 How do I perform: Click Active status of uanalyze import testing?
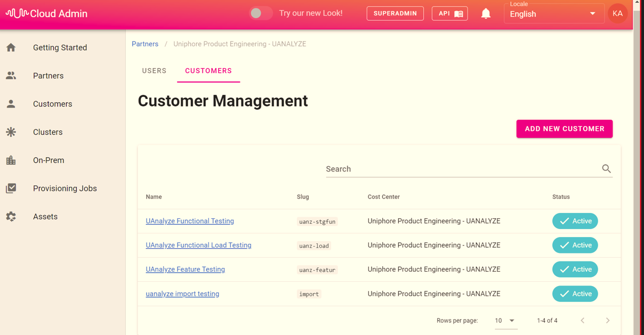point(575,294)
